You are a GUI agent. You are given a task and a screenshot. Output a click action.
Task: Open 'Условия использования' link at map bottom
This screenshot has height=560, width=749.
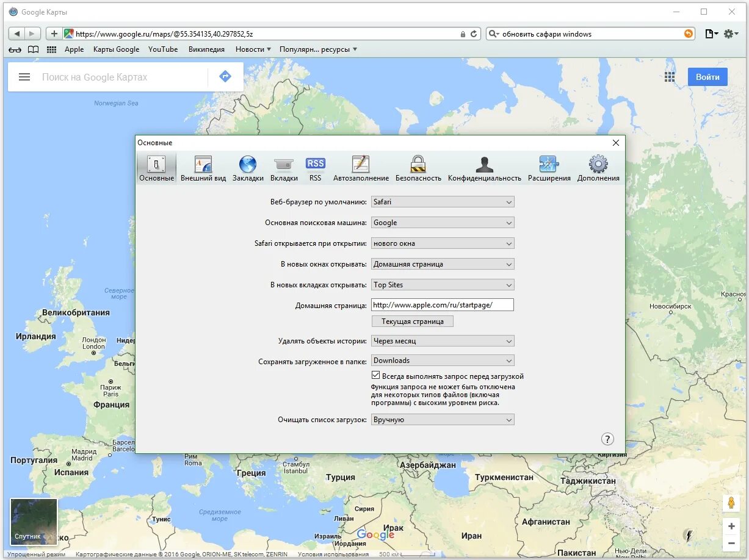[x=333, y=555]
